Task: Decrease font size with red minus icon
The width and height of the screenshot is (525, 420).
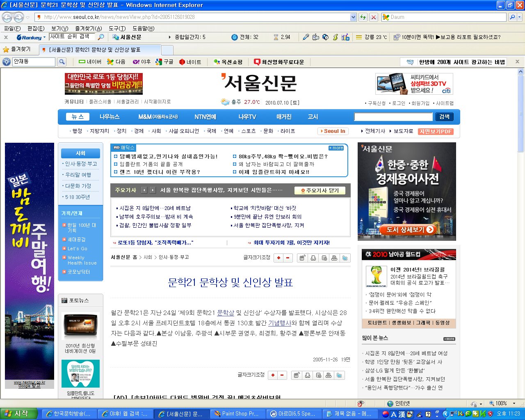Action: point(288,258)
